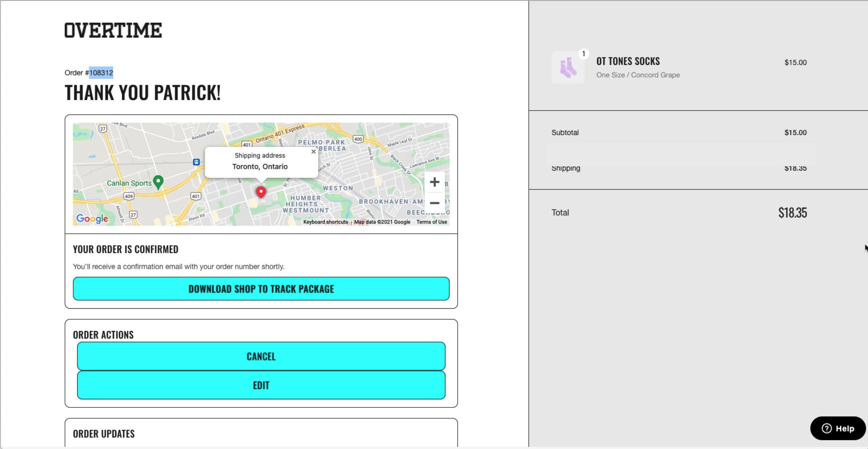
Task: Click the PELMO PARK label on map
Action: (322, 142)
